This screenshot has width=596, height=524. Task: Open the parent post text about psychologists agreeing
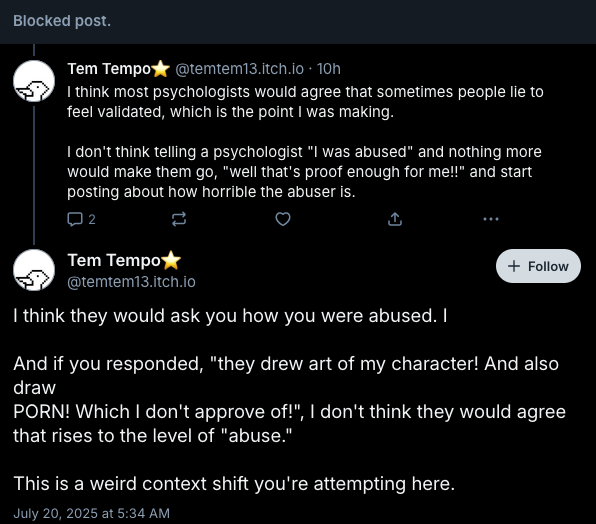tap(305, 102)
